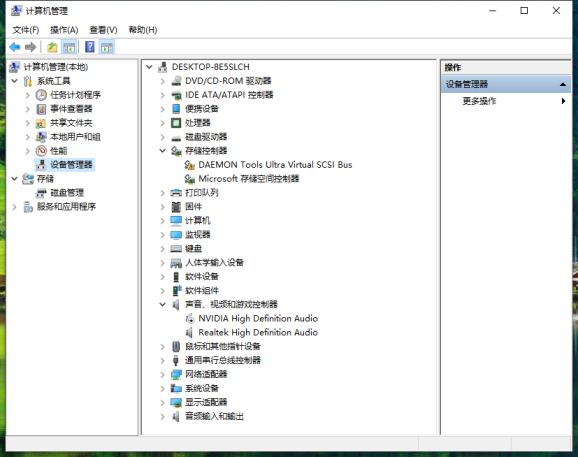The height and width of the screenshot is (457, 578).
Task: Open the 操作(A) menu
Action: click(x=64, y=30)
